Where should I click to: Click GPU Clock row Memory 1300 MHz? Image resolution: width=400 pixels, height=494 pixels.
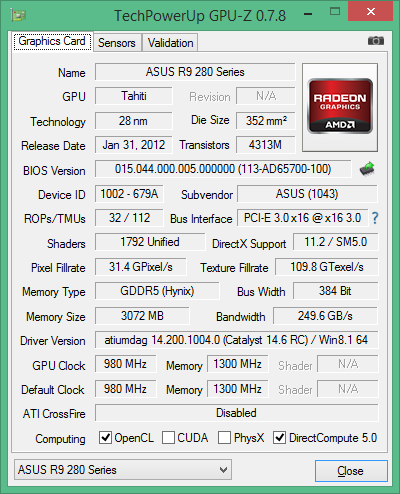tap(238, 364)
